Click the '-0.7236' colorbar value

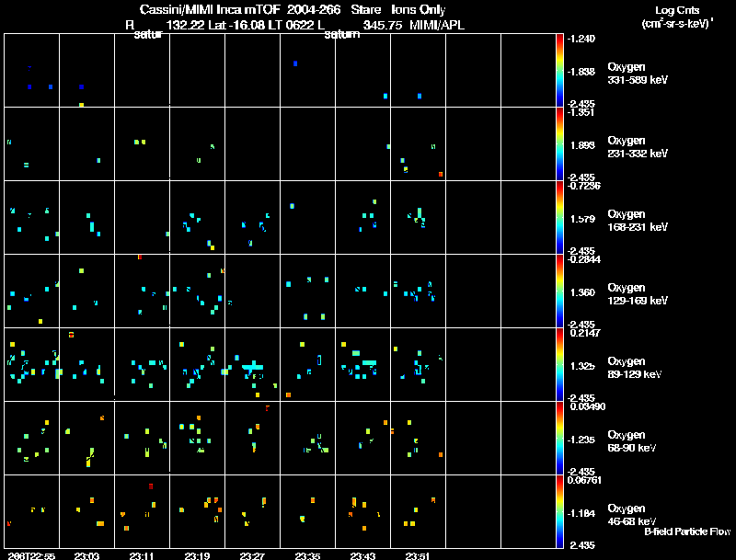pyautogui.click(x=584, y=186)
